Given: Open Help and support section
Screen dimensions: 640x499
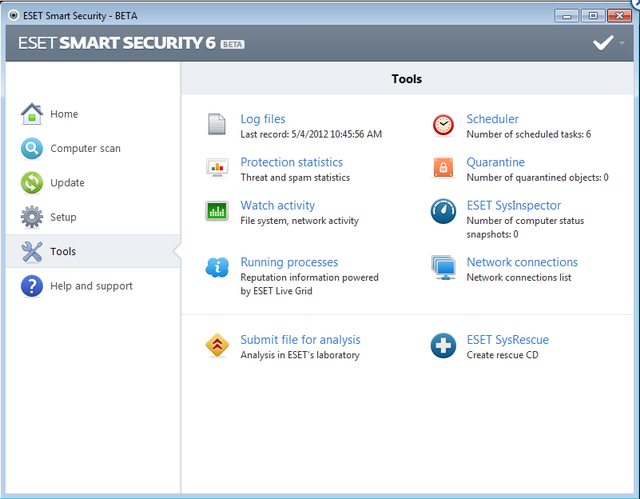Looking at the screenshot, I should pyautogui.click(x=91, y=286).
